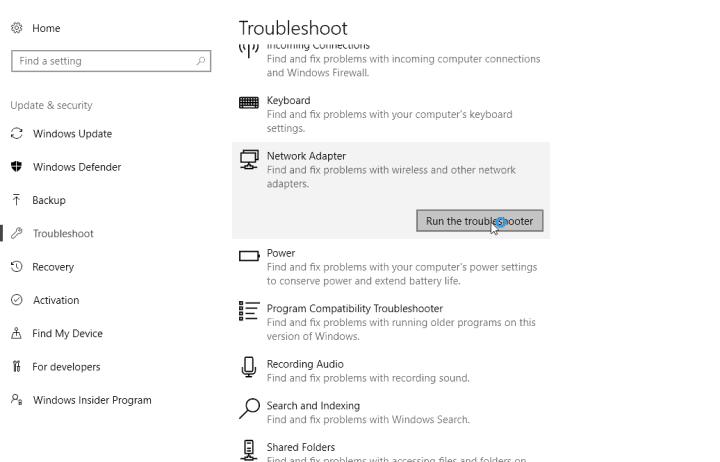Expand the Search and Indexing troubleshooter

(x=313, y=406)
